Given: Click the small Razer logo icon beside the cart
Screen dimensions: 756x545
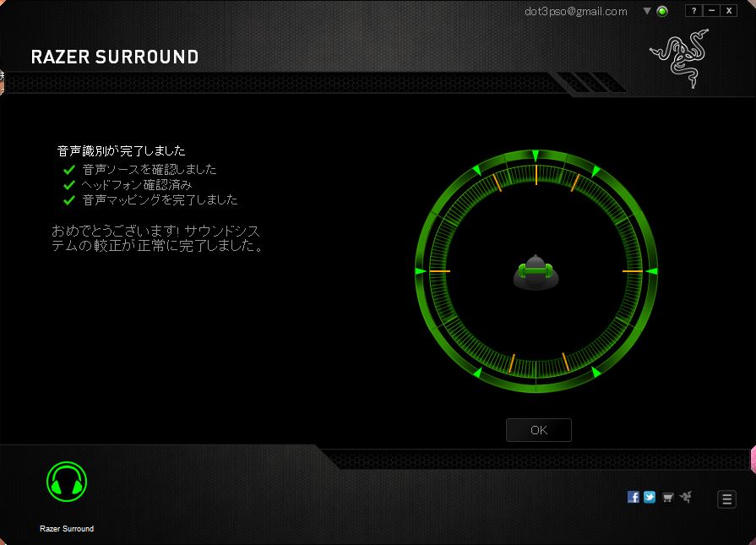Looking at the screenshot, I should (x=686, y=497).
